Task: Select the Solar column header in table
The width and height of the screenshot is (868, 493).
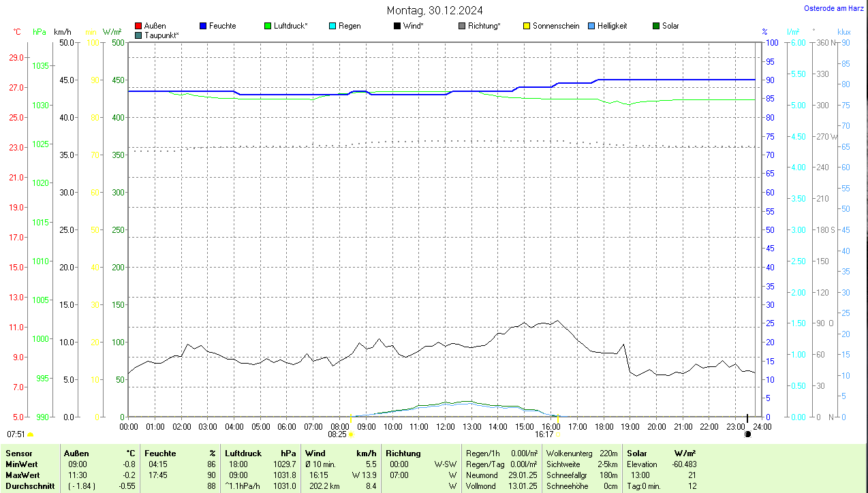Action: tap(636, 454)
